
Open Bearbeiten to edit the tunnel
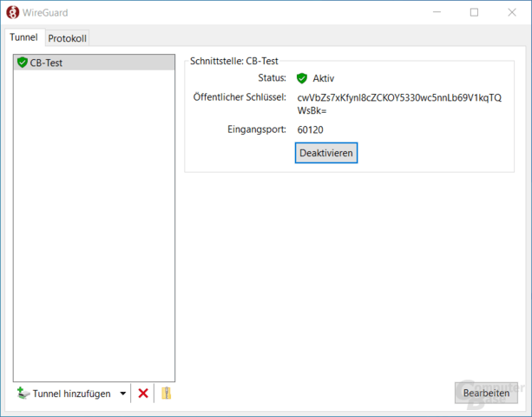point(486,393)
